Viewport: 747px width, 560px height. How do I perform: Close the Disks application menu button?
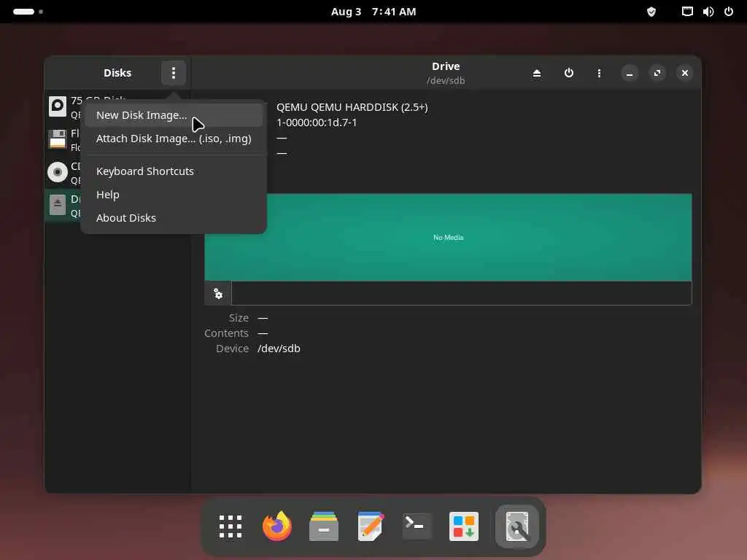pos(174,73)
